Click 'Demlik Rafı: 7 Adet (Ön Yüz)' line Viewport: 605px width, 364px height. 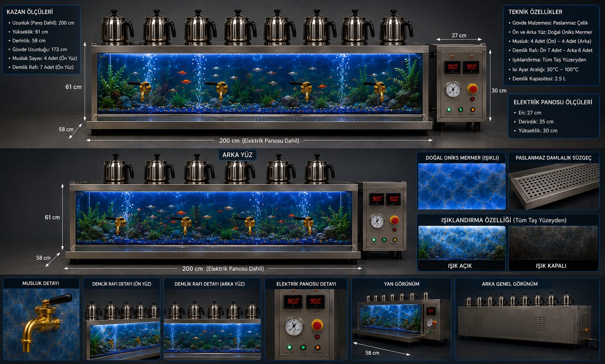(43, 67)
